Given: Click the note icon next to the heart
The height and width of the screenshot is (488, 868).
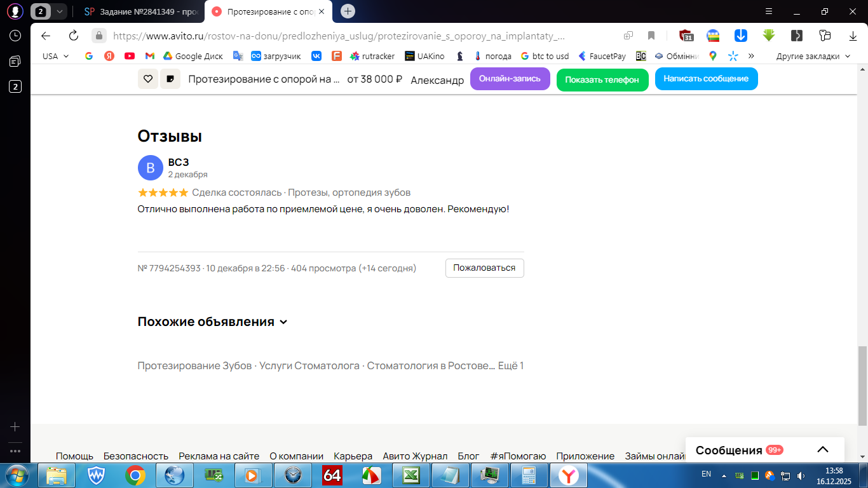Looking at the screenshot, I should 170,79.
